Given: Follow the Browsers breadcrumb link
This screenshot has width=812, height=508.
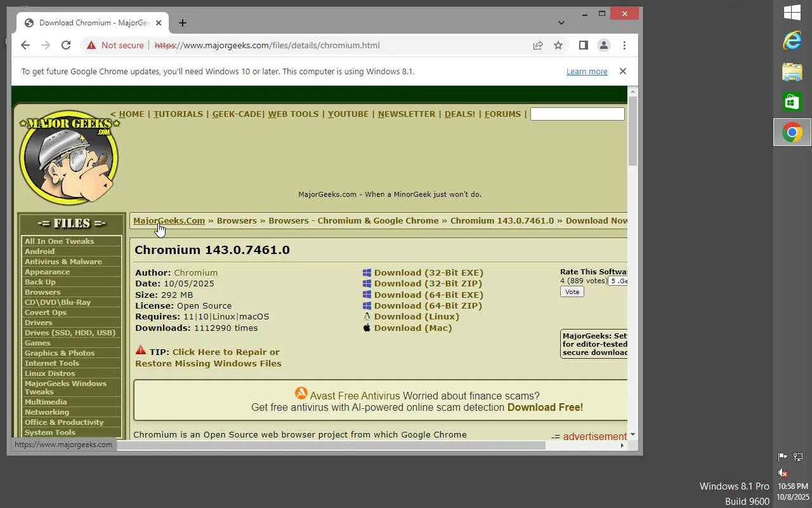Looking at the screenshot, I should pyautogui.click(x=237, y=221).
